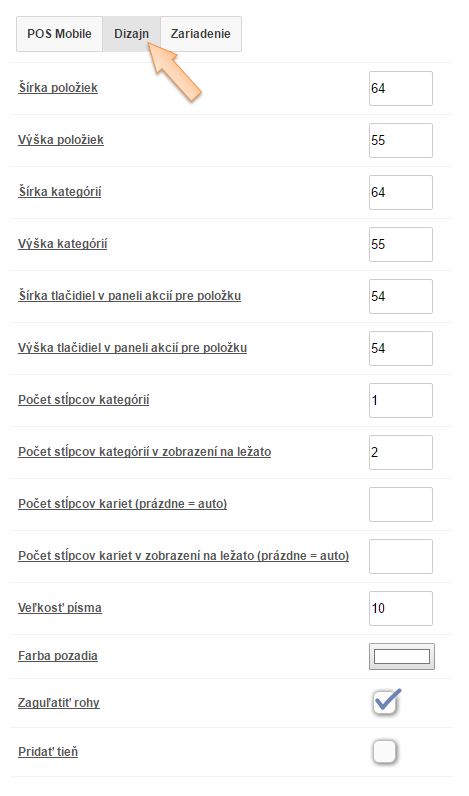Click Počet stĺpcov kategórií na ležato field
Screen dimensions: 469x796
400,452
